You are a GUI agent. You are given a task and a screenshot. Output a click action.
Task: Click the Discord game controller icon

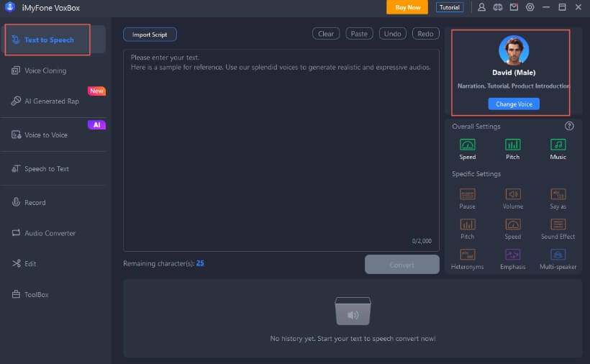[x=498, y=7]
